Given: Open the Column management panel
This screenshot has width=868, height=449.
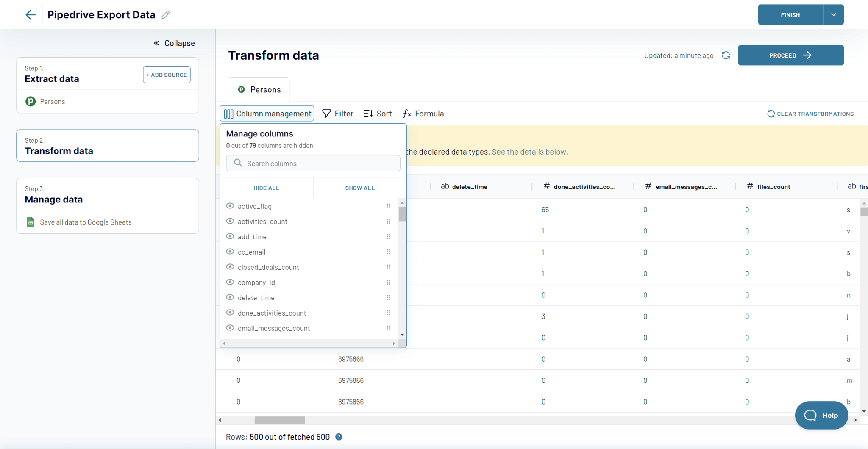Looking at the screenshot, I should click(266, 114).
